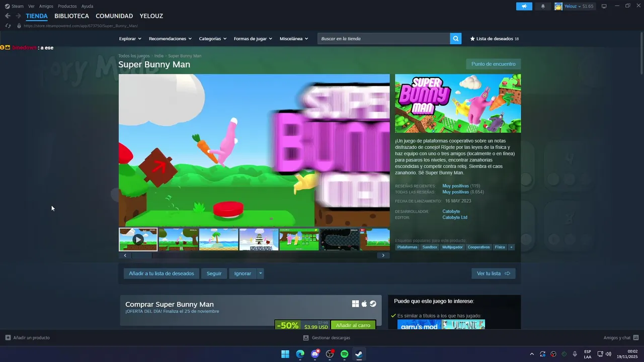Click the Añadir un producto plus icon
644x362 pixels.
pyautogui.click(x=8, y=338)
